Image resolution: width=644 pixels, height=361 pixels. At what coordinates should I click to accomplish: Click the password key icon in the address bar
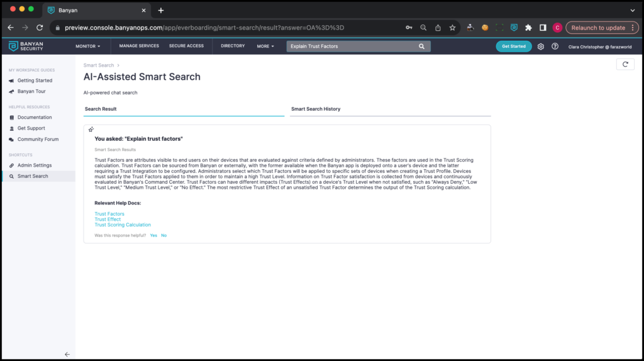409,28
